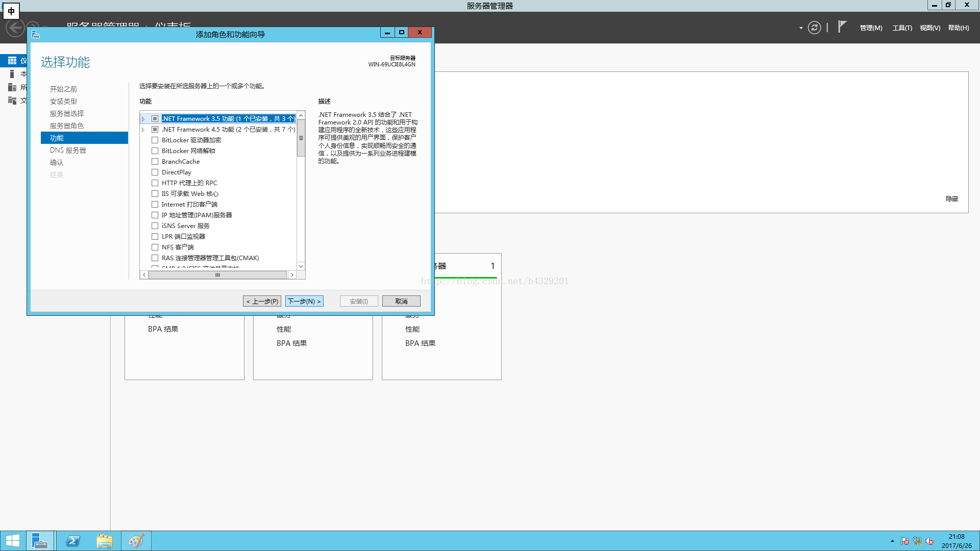Go to 服务器角色 wizard step
The height and width of the screenshot is (551, 980).
(67, 126)
